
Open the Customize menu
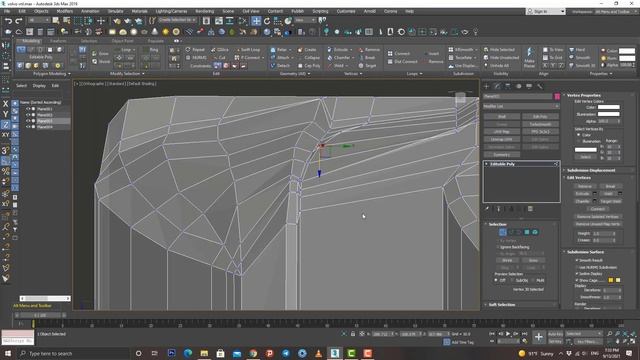coord(346,11)
